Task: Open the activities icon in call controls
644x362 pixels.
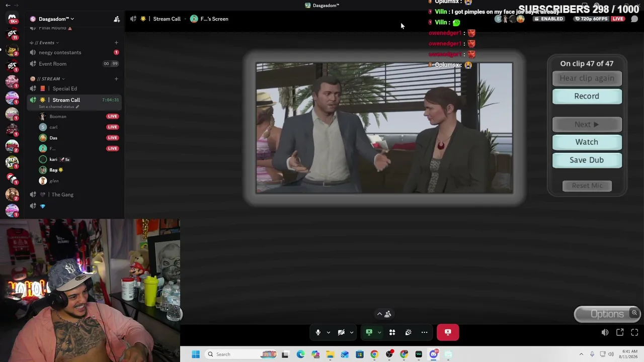Action: pyautogui.click(x=392, y=332)
